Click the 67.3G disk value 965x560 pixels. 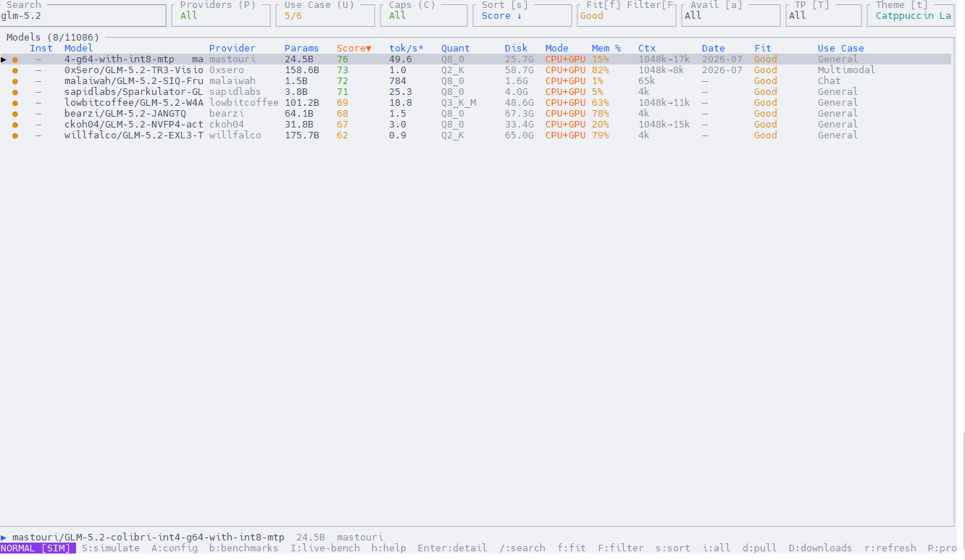519,114
